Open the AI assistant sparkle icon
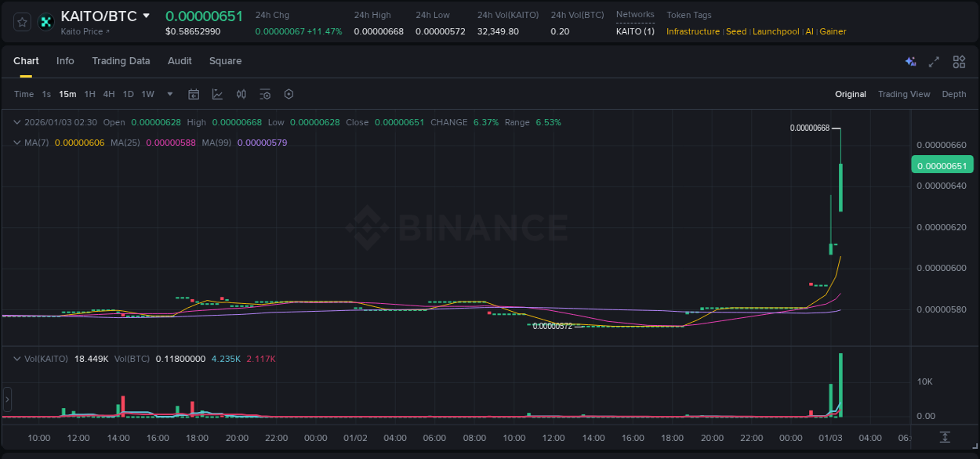 [910, 62]
